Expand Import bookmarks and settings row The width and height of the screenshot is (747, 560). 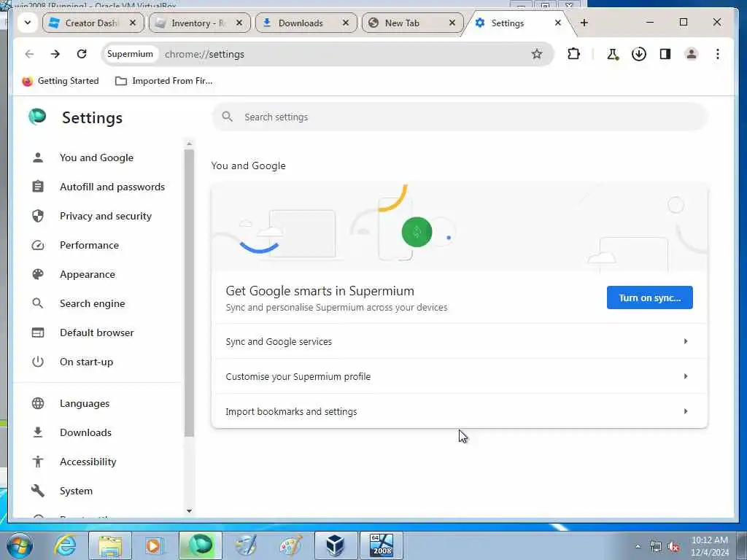460,411
